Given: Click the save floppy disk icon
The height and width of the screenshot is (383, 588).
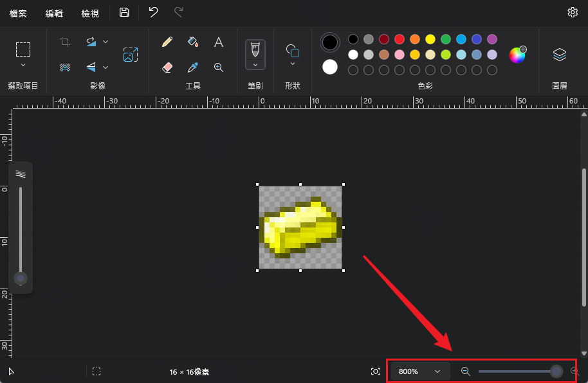Looking at the screenshot, I should click(124, 12).
